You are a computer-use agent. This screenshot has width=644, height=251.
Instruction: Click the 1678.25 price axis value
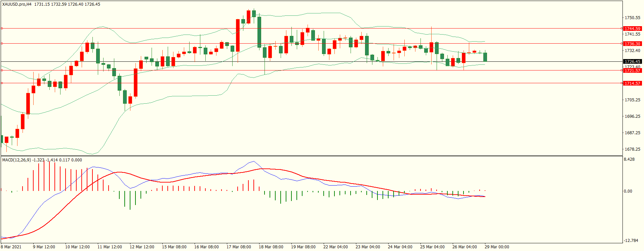coord(632,149)
